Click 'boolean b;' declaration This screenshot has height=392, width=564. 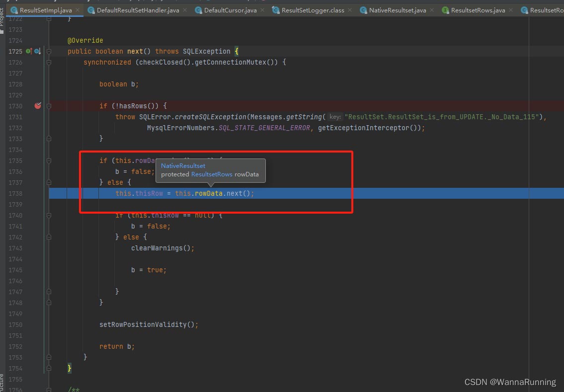119,84
